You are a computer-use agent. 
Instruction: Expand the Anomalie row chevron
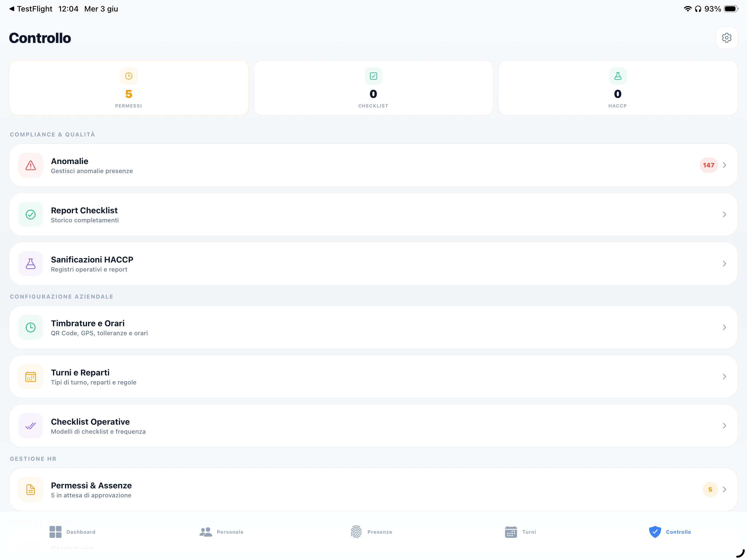pos(724,165)
